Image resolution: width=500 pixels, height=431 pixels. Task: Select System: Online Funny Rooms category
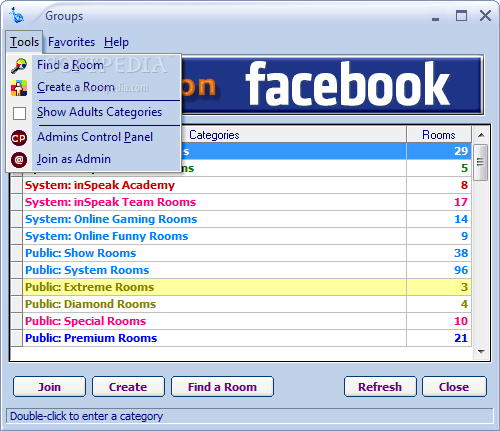(215, 236)
